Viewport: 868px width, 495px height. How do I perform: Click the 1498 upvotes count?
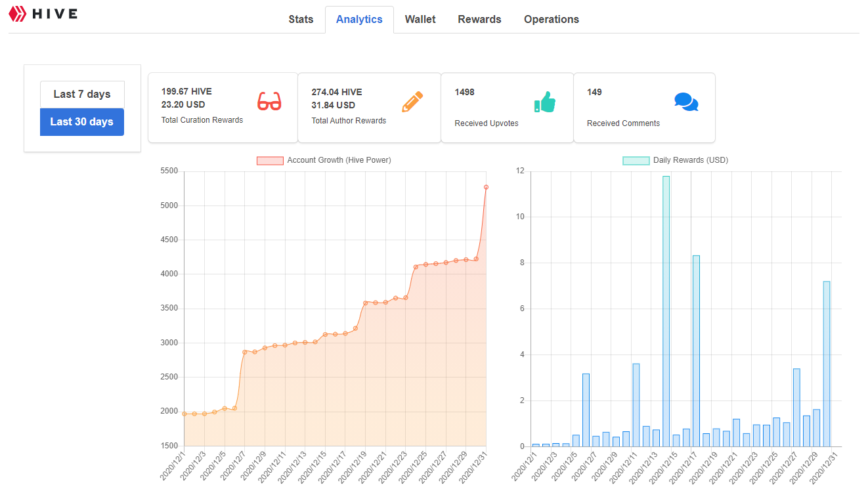coord(465,92)
